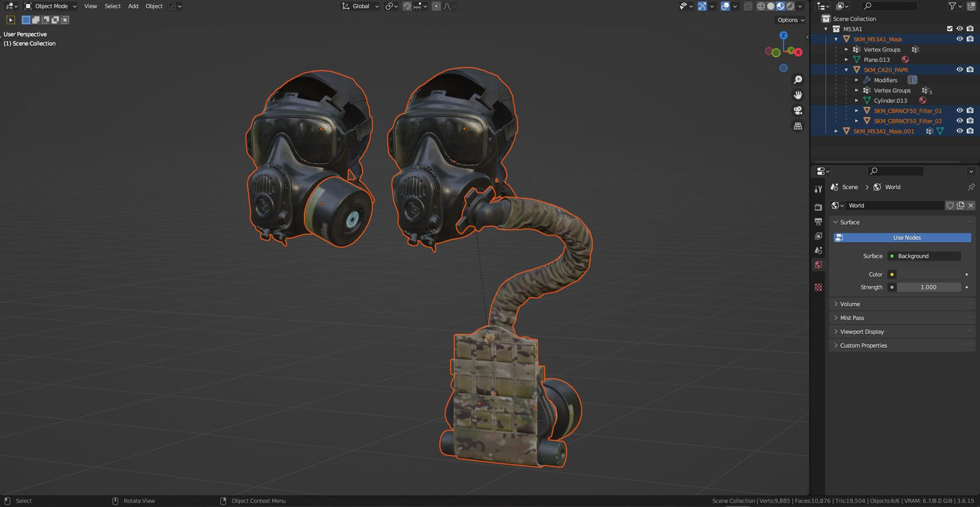Screen dimensions: 980x507
Task: Open the Options popover button
Action: pyautogui.click(x=790, y=20)
